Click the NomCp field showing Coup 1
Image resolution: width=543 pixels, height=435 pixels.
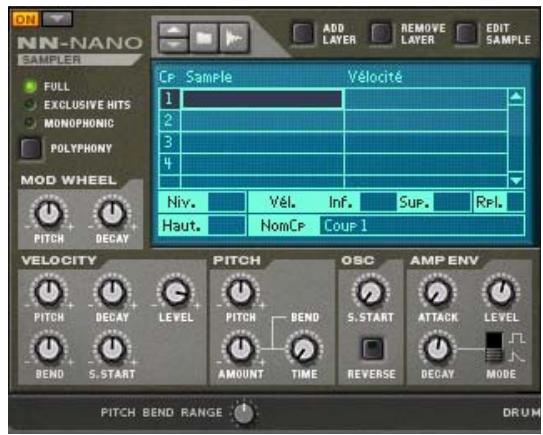[x=421, y=226]
